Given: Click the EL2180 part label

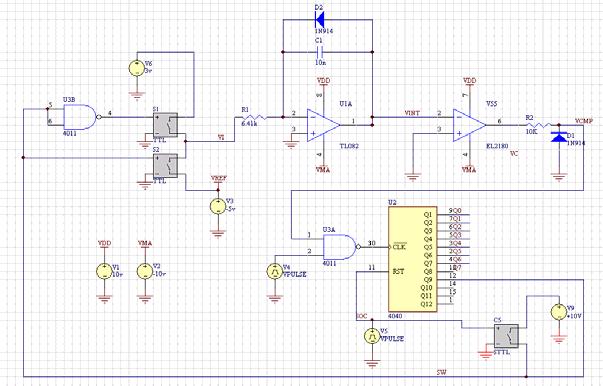Looking at the screenshot, I should click(x=497, y=146).
